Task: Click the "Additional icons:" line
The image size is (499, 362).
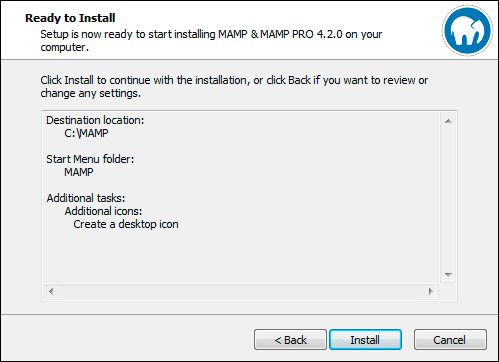Action: click(x=103, y=211)
